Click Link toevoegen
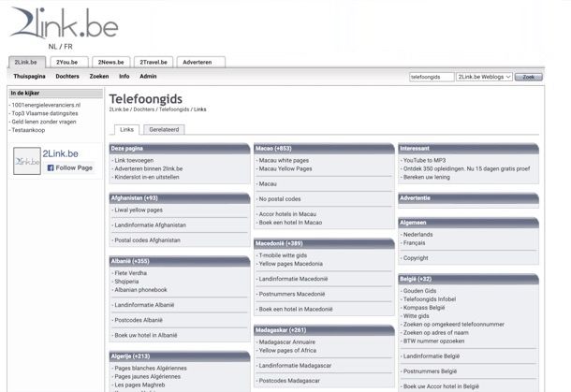Viewport: 571px width, 392px height. [x=134, y=161]
